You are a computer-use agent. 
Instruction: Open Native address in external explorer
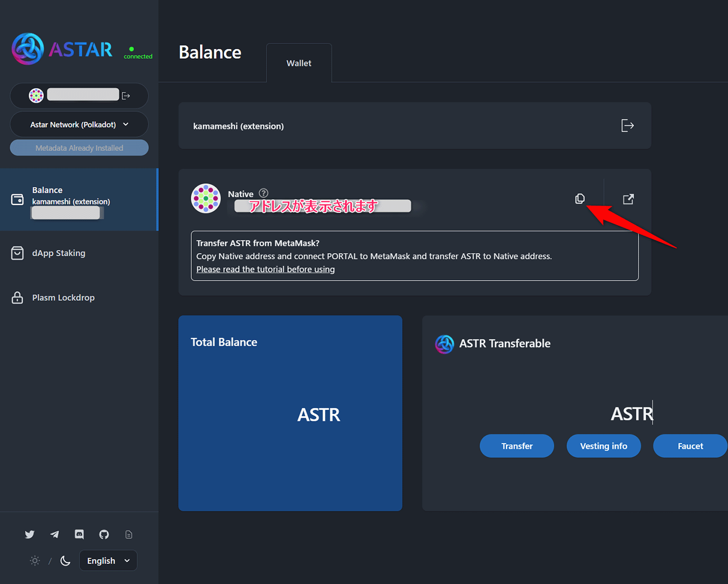tap(628, 199)
